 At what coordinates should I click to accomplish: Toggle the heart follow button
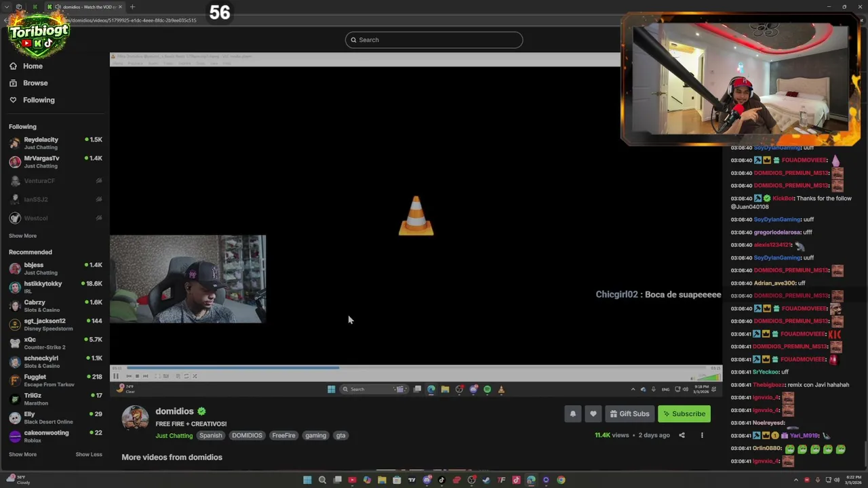click(x=593, y=414)
